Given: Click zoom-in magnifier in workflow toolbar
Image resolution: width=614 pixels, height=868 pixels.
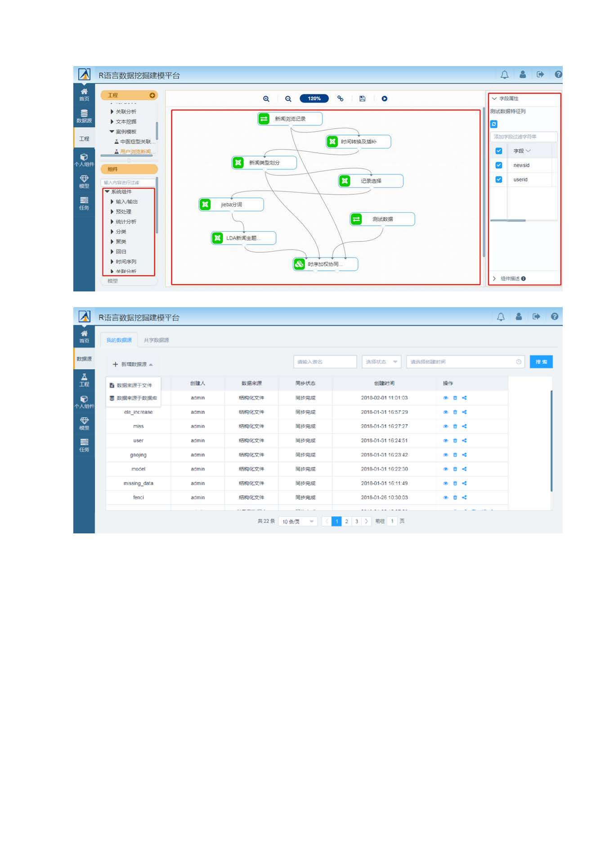Looking at the screenshot, I should click(266, 99).
